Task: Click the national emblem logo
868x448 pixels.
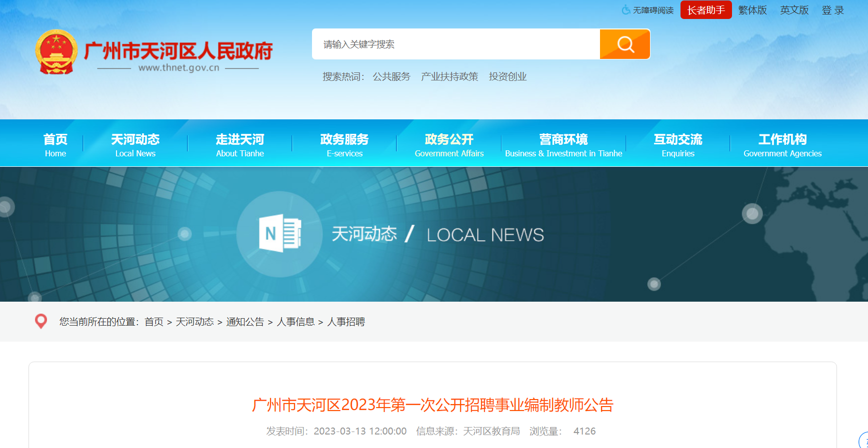Action: point(56,52)
